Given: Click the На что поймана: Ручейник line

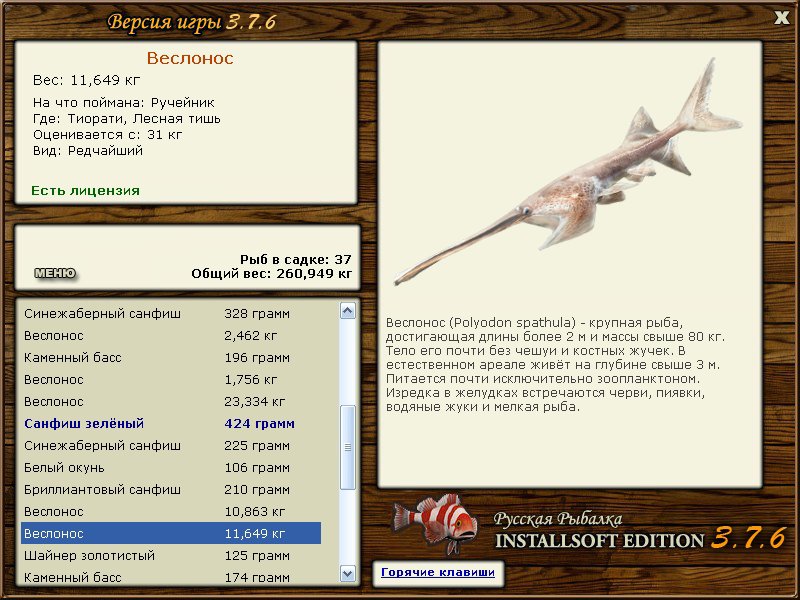Looking at the screenshot, I should pos(123,103).
